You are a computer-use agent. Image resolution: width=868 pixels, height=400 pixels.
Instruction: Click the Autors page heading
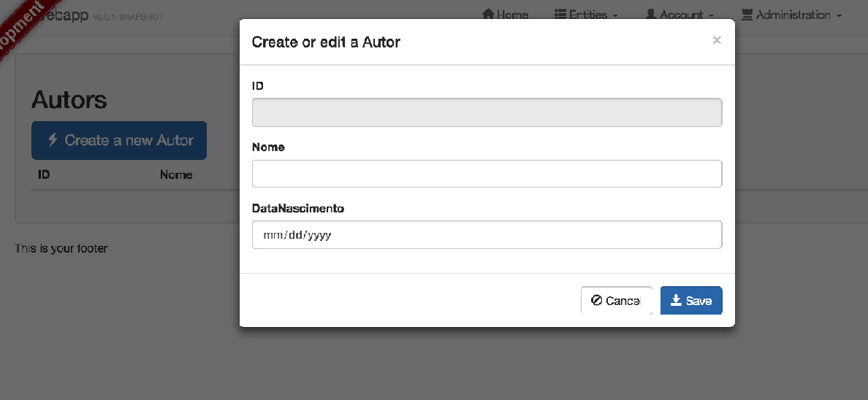click(x=69, y=99)
